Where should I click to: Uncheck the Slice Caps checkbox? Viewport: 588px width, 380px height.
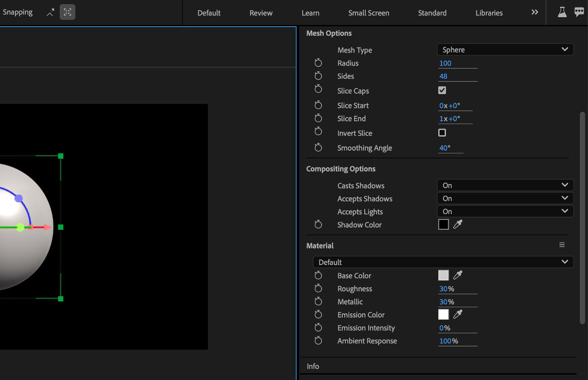pos(442,90)
